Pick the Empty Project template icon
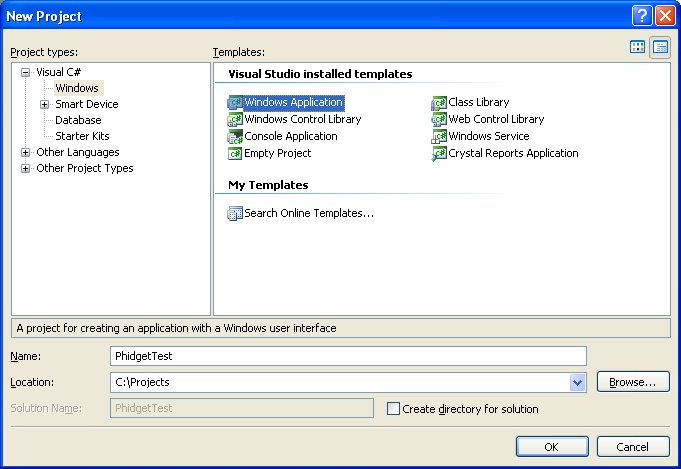Screen dimensions: 681x469 [235, 153]
